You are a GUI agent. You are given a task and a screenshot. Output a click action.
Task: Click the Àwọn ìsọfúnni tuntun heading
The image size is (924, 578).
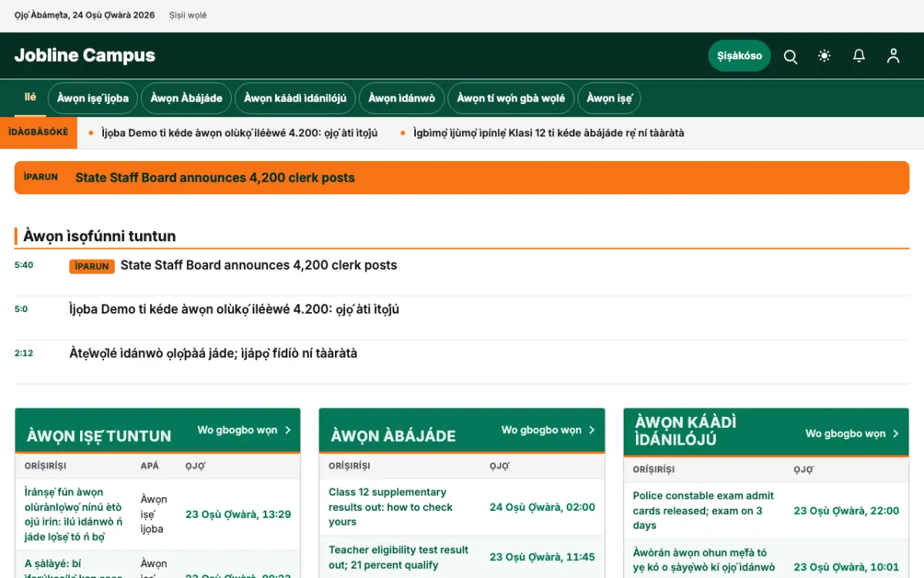click(99, 236)
